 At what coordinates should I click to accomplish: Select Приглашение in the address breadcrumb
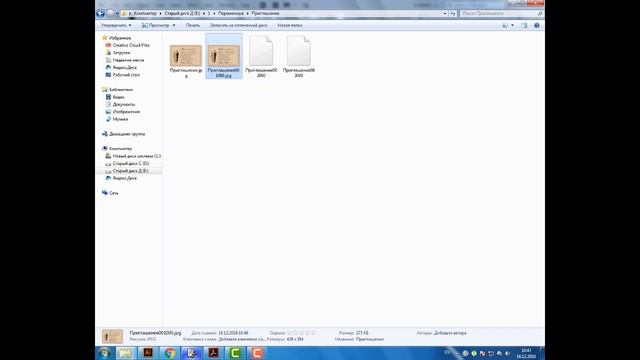pyautogui.click(x=265, y=13)
